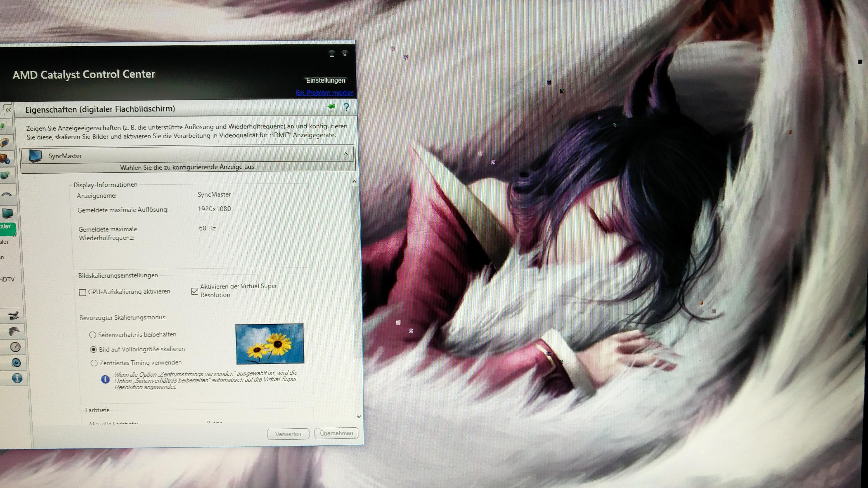Image resolution: width=868 pixels, height=488 pixels.
Task: Open the video camera sidebar category
Action: [14, 316]
